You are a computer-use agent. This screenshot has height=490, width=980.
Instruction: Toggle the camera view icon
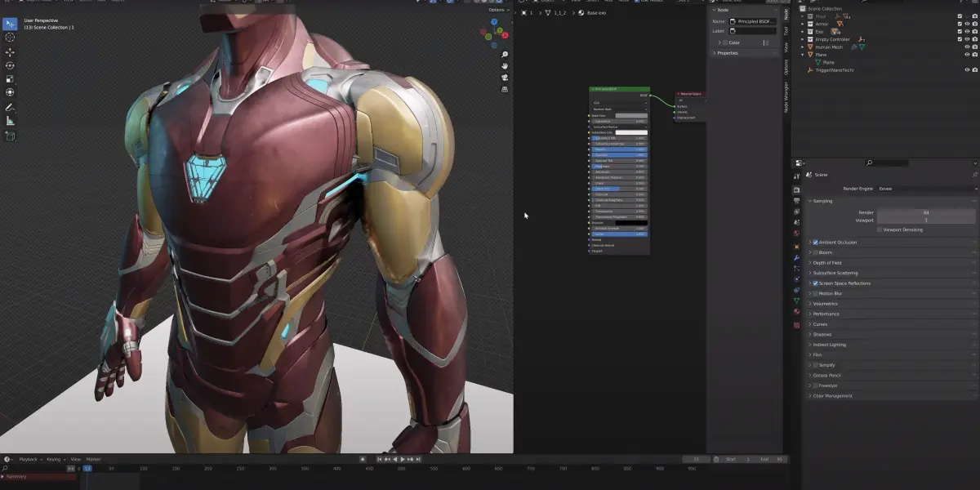pos(506,78)
